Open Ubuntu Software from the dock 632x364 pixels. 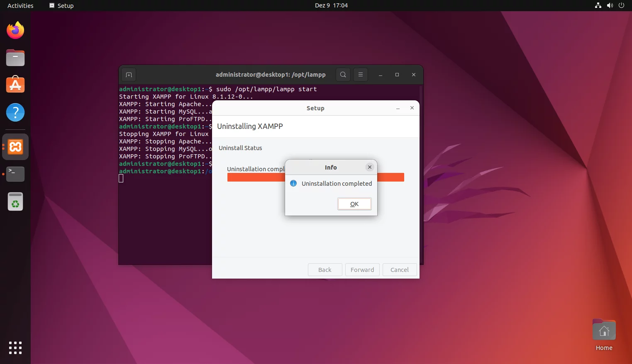(15, 85)
